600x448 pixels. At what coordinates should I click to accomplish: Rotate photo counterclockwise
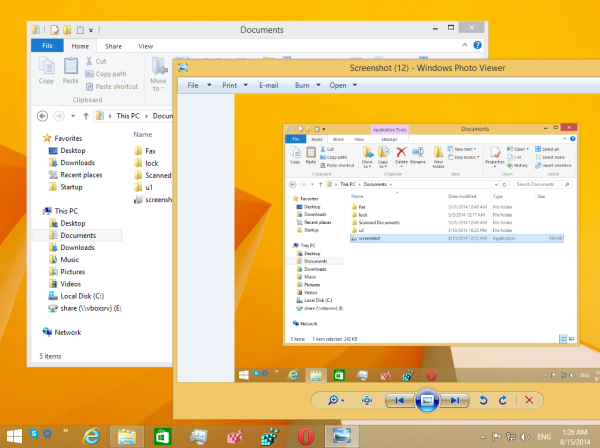point(483,400)
